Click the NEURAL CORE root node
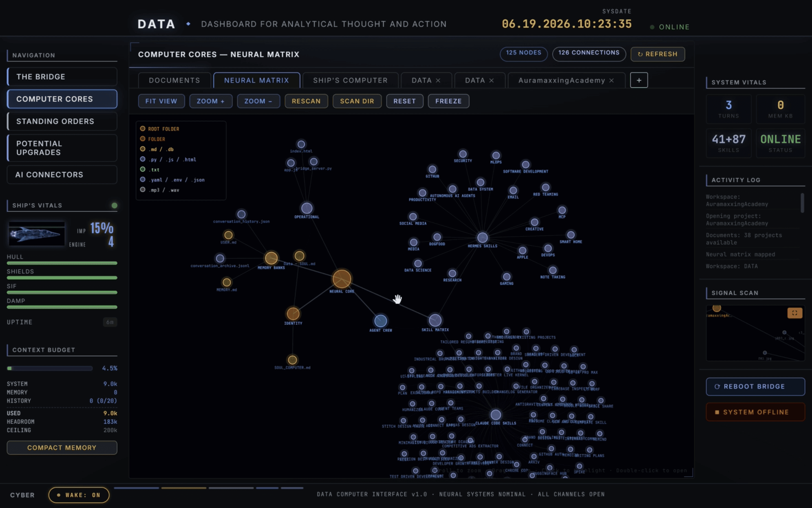812x508 pixels. pyautogui.click(x=342, y=279)
